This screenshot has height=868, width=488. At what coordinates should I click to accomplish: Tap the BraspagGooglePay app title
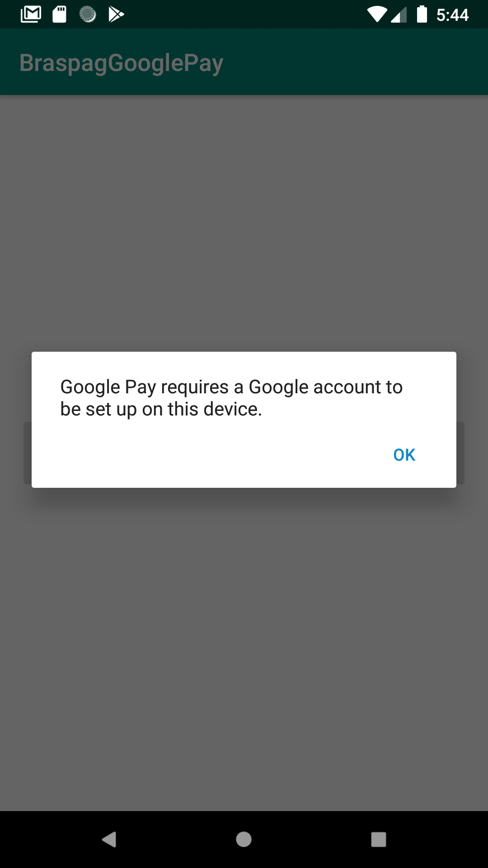(x=122, y=63)
